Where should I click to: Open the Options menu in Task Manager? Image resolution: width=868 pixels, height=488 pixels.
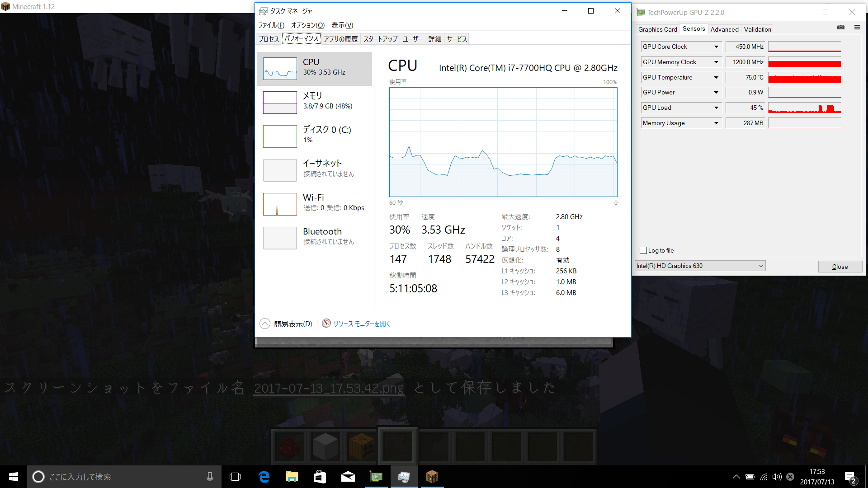coord(307,25)
